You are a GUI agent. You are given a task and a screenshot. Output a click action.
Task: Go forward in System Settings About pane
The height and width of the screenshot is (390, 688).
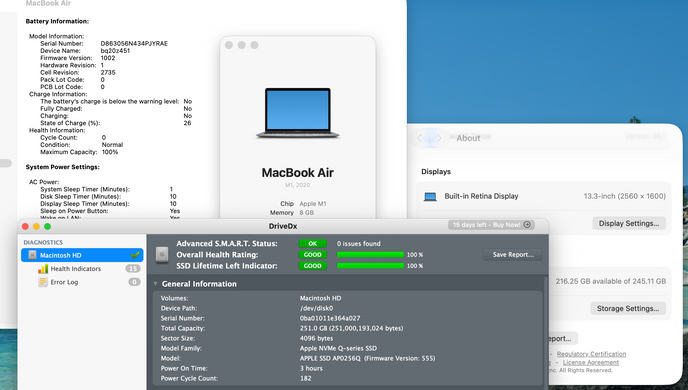tap(439, 138)
